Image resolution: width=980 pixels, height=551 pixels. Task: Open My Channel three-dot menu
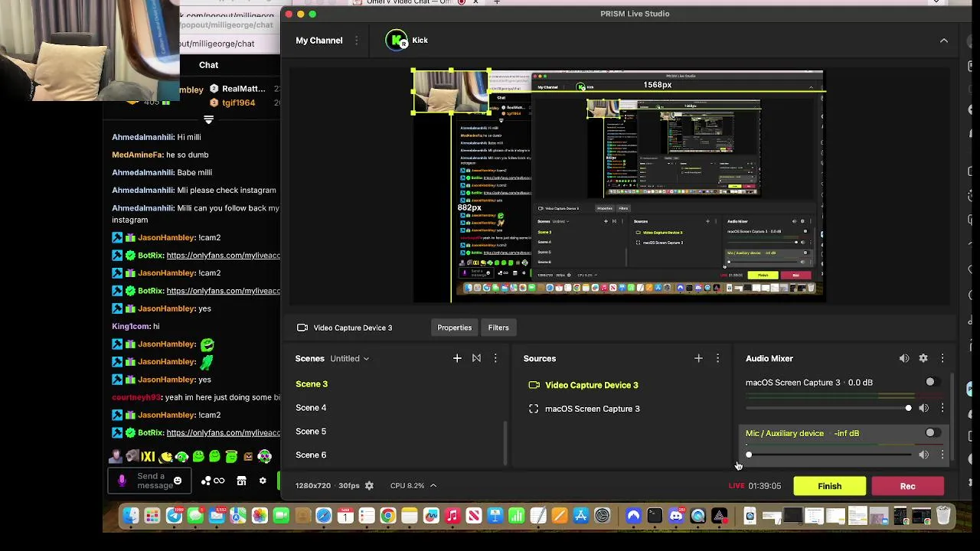coord(356,41)
